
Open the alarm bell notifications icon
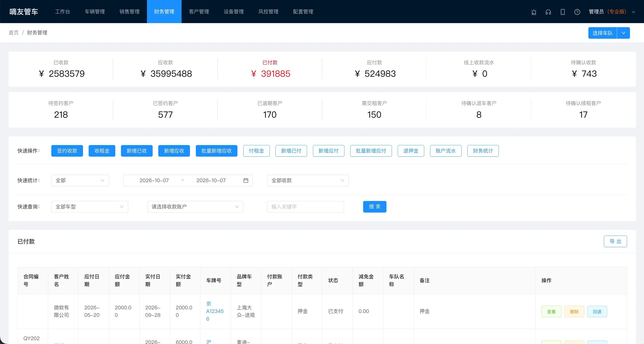point(534,12)
